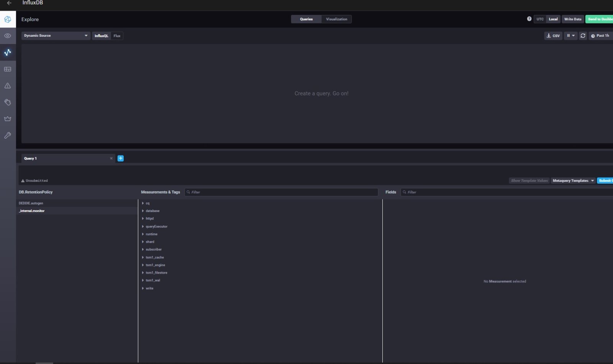The height and width of the screenshot is (364, 613).
Task: Select InfluxQL query language
Action: coord(102,36)
